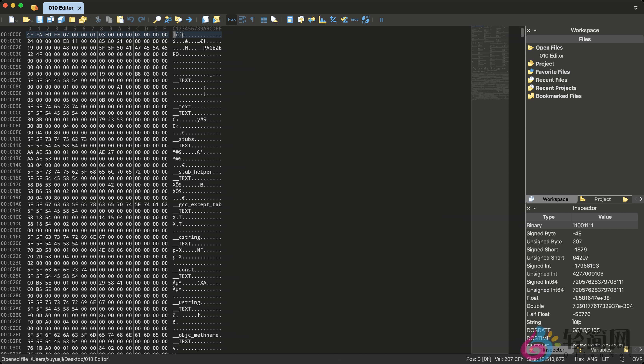Open the Find tool
Screen dimensions: 644x364
point(157,20)
